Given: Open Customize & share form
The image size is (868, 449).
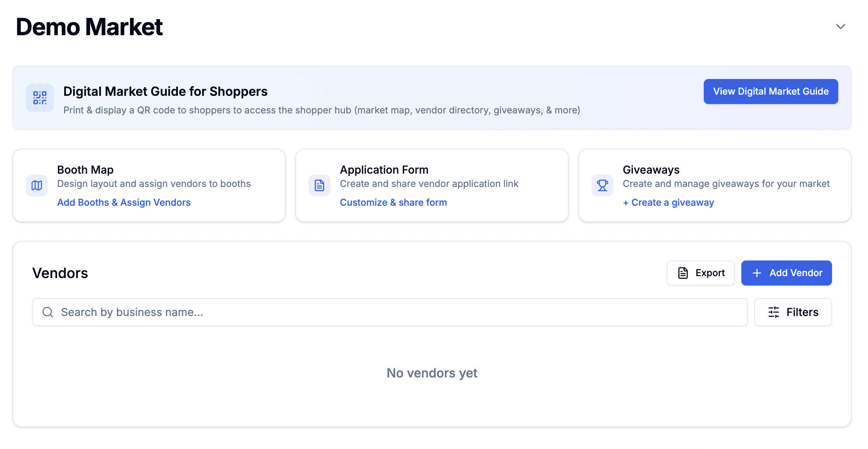Looking at the screenshot, I should point(393,202).
